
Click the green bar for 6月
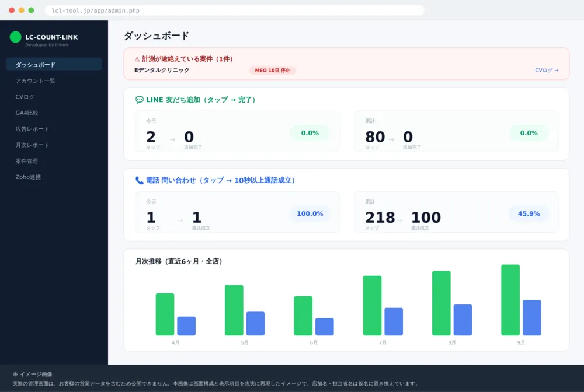303,316
